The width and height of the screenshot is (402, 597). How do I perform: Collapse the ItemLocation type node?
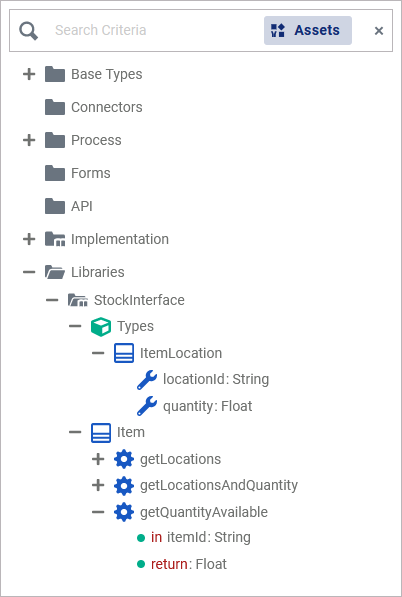click(98, 353)
